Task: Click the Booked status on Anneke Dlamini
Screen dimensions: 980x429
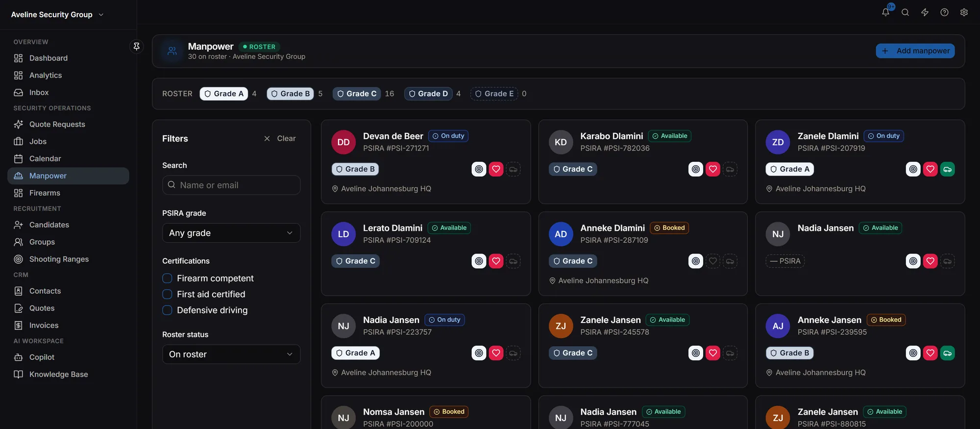Action: (x=669, y=228)
